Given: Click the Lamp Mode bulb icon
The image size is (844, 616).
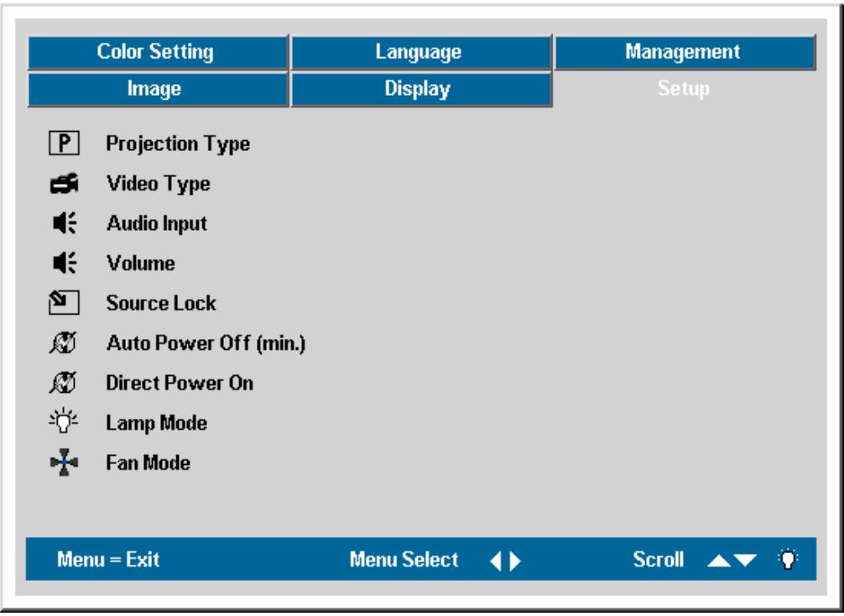Looking at the screenshot, I should coord(64,421).
